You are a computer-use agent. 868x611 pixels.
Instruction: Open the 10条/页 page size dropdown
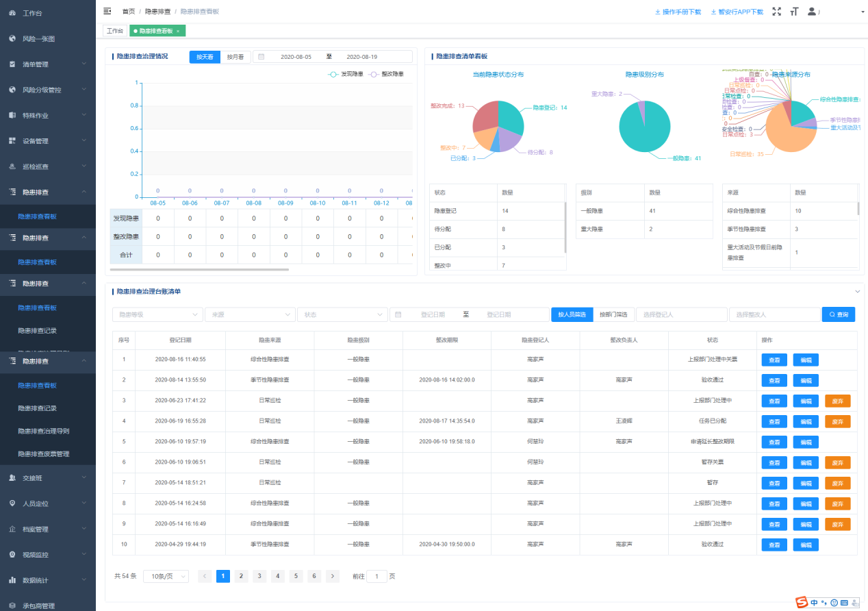point(166,576)
